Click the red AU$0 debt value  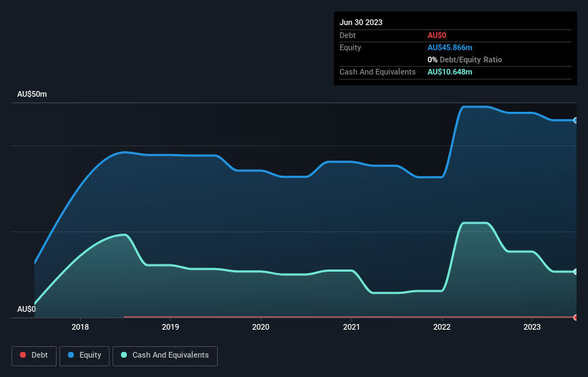coord(437,35)
